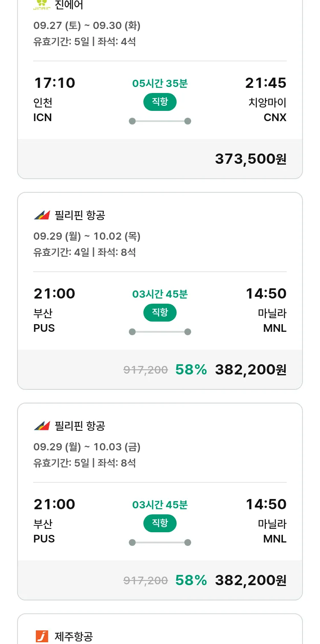Click the 58% discount on 10.02 flight
The image size is (320, 644).
(191, 370)
